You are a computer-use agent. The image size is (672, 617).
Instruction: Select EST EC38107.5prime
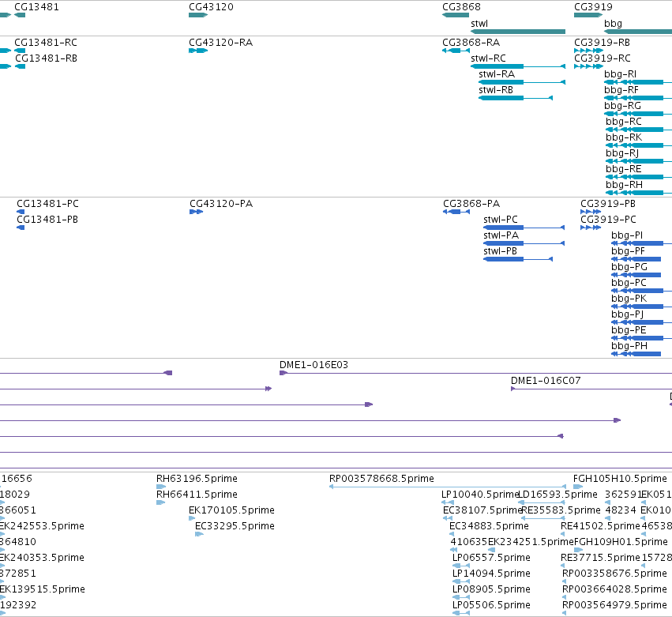[448, 518]
